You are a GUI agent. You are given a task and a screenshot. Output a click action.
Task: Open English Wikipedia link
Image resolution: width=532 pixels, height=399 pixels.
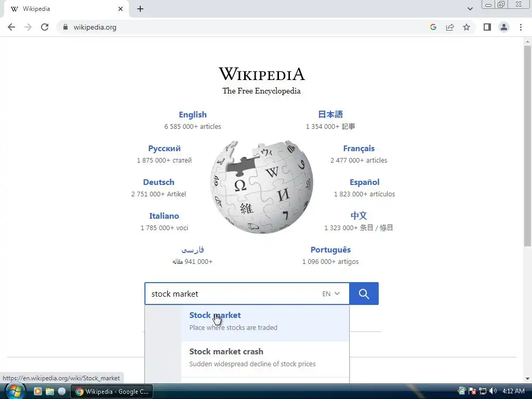193,115
